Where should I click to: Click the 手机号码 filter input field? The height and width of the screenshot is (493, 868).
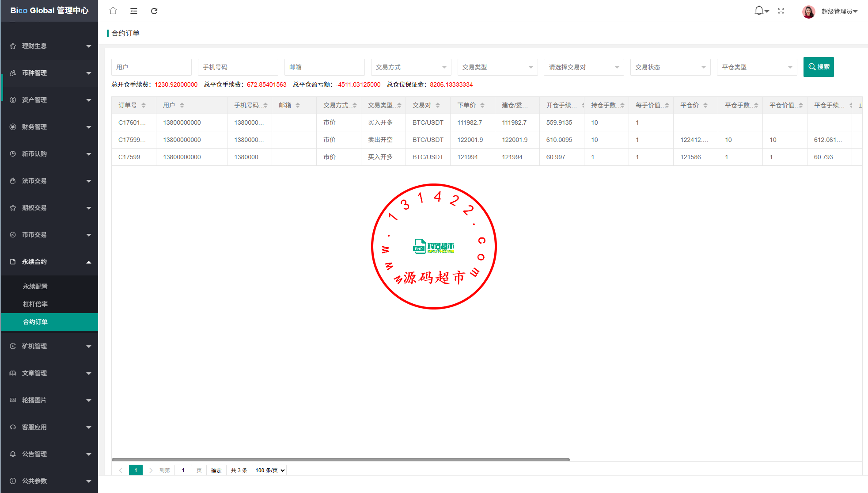[x=238, y=67]
